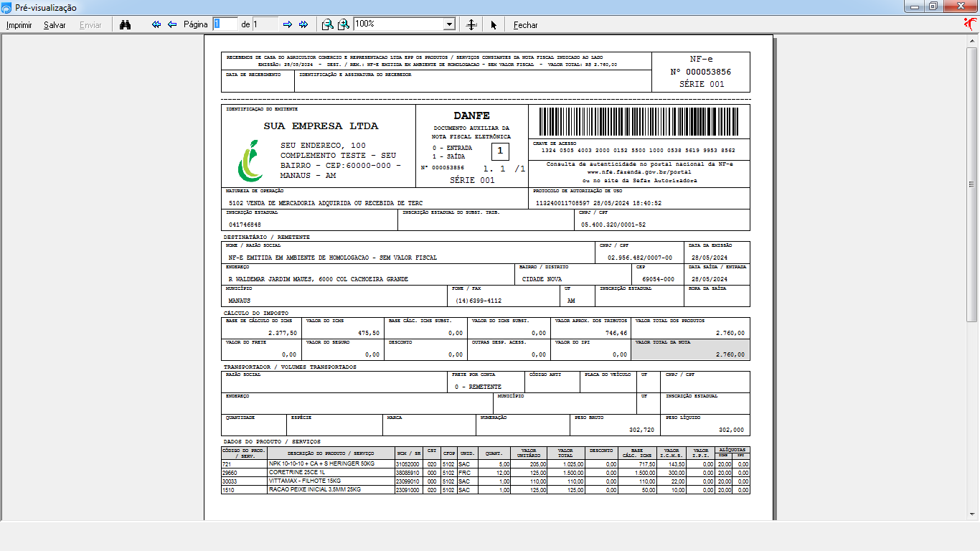The width and height of the screenshot is (980, 551).
Task: Click the shaded Valor Total da Nota cell
Action: (x=691, y=349)
